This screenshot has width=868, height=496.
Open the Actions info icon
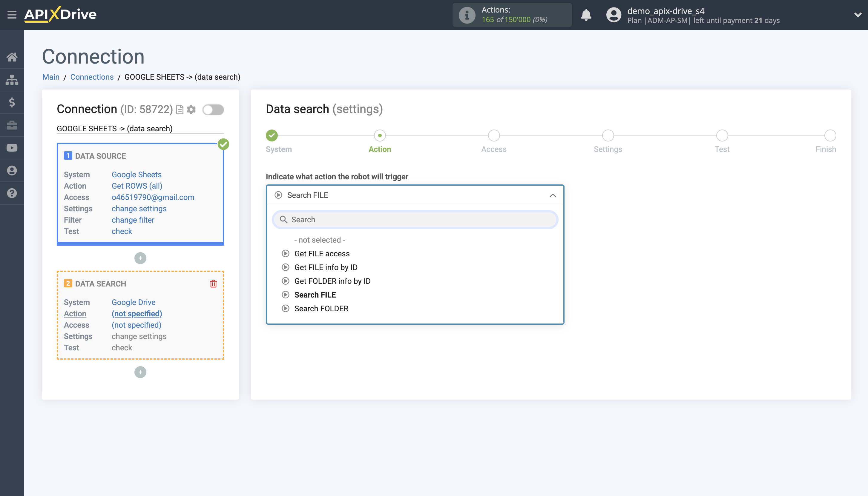click(467, 15)
